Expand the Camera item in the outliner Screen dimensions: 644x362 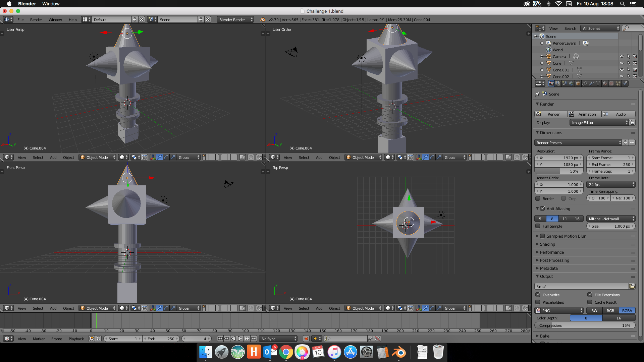[x=542, y=56]
